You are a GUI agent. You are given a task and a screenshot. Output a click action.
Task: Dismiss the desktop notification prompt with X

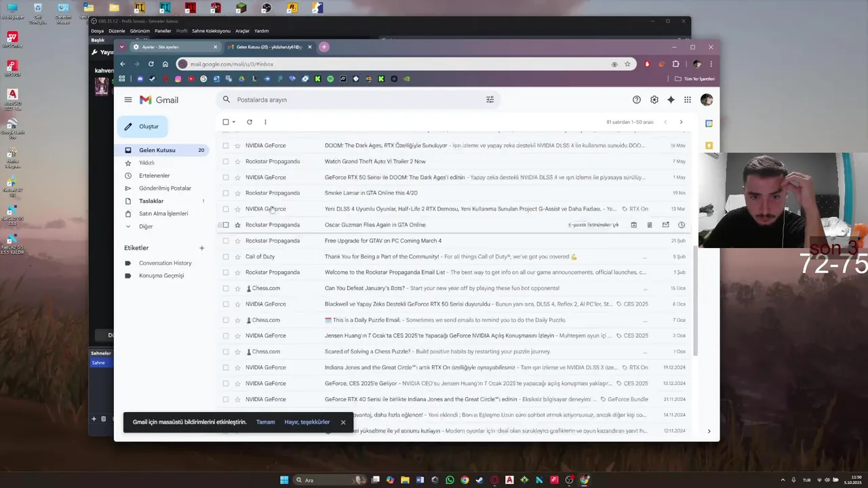coord(343,422)
